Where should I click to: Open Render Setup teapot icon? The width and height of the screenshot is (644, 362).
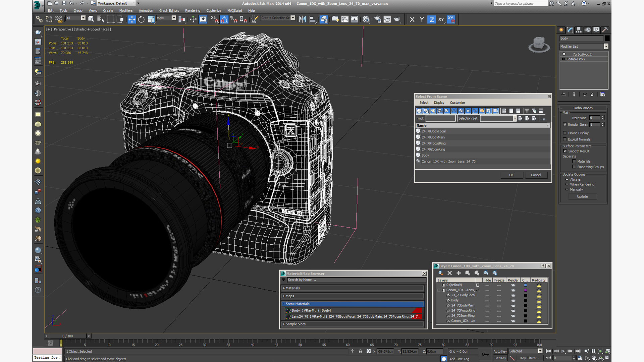[377, 19]
